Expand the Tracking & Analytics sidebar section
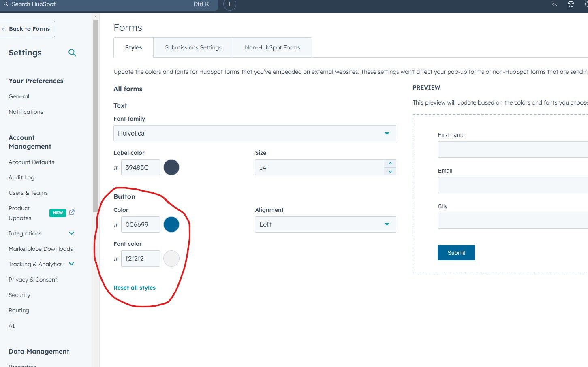This screenshot has width=588, height=367. pyautogui.click(x=71, y=264)
